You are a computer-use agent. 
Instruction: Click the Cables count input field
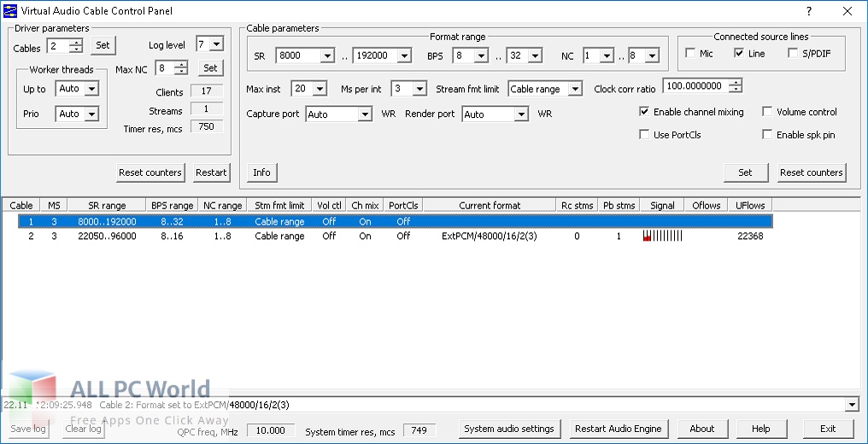point(59,46)
